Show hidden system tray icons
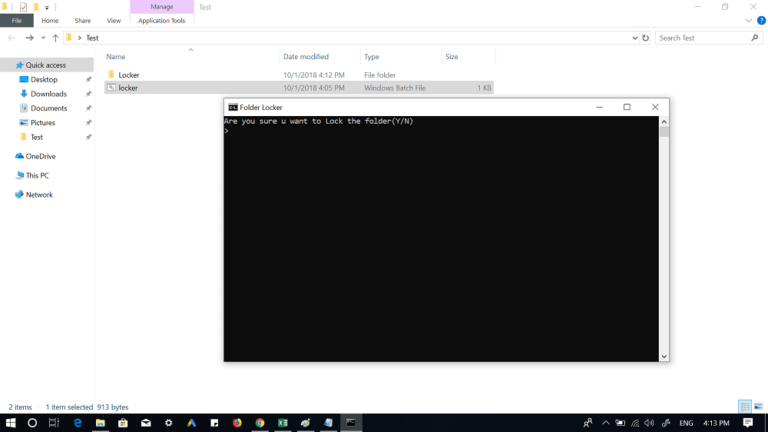768x432 pixels. [x=605, y=423]
